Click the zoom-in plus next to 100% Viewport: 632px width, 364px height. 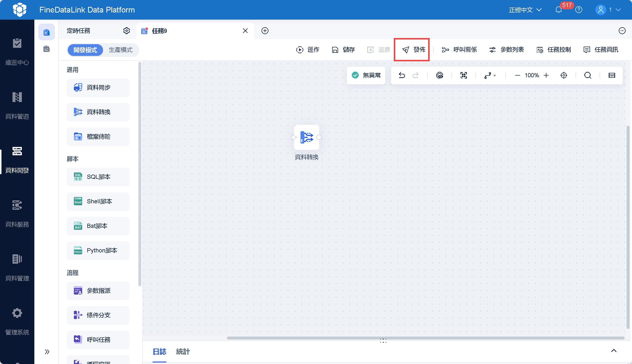click(x=546, y=75)
